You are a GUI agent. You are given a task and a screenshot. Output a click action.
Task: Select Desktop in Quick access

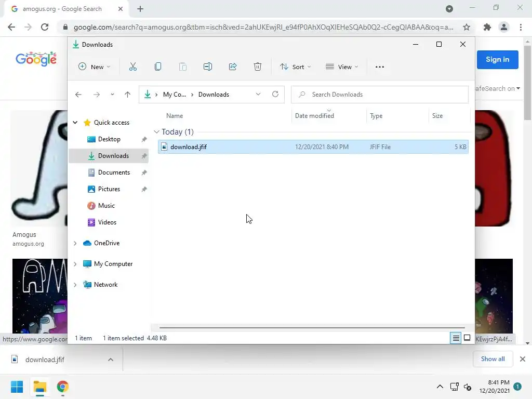click(x=109, y=139)
